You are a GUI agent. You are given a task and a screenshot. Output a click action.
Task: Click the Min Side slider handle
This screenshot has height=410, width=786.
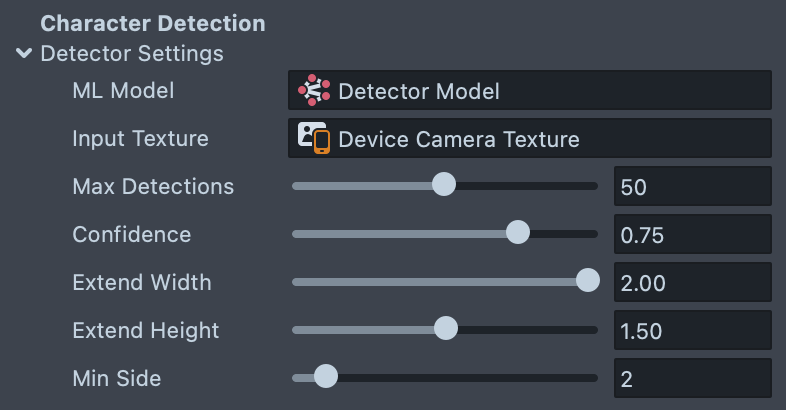[325, 377]
